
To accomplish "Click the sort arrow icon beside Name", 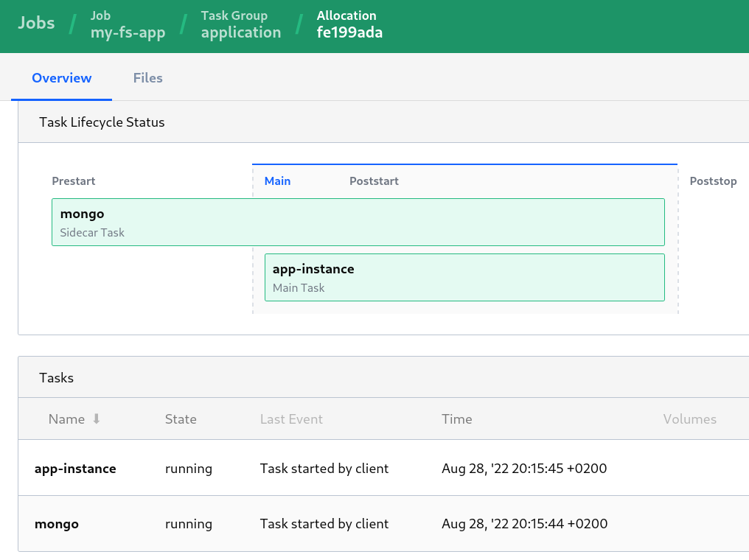I will (x=96, y=419).
